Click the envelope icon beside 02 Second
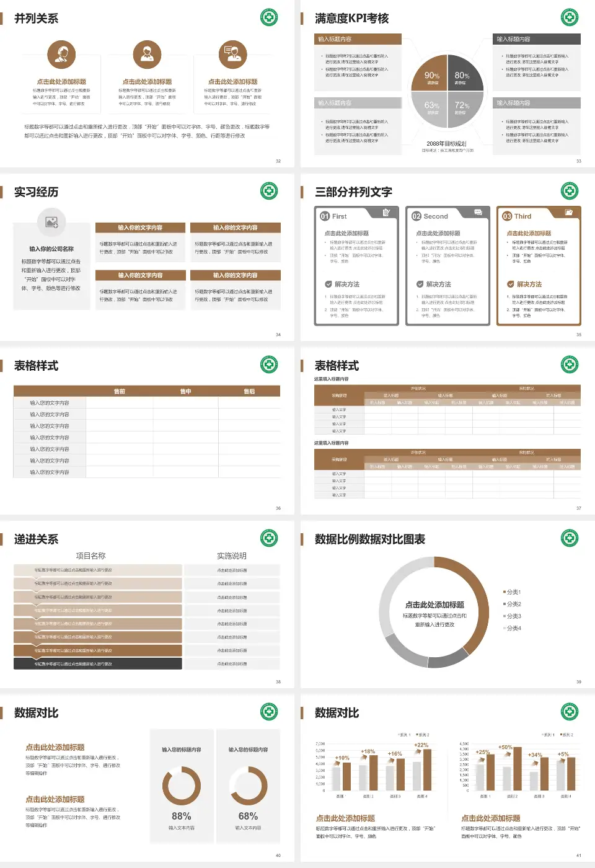The width and height of the screenshot is (595, 868). (478, 211)
